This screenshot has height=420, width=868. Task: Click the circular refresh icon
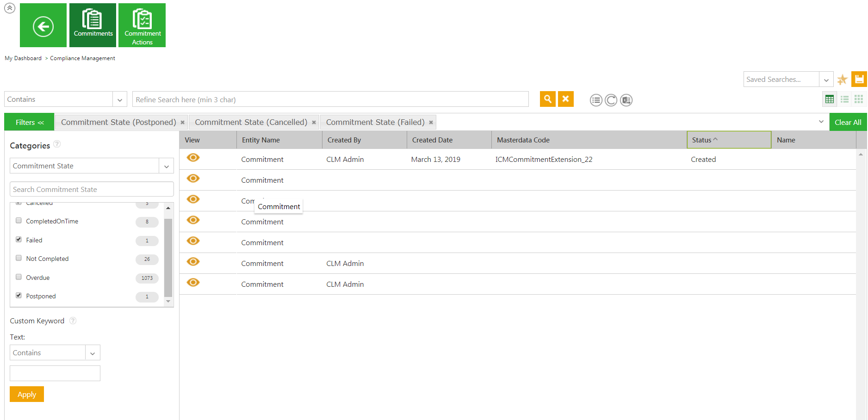(611, 100)
